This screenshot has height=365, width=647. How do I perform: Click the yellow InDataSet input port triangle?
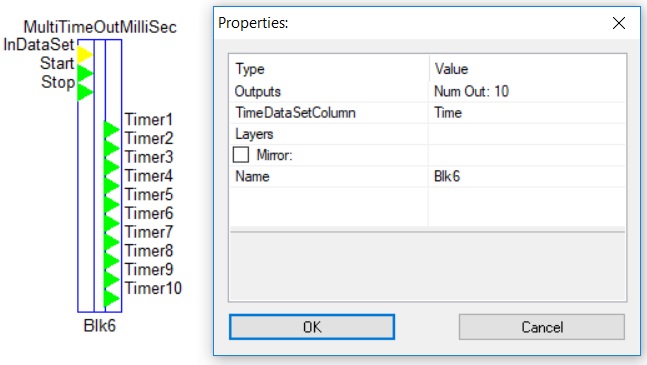point(85,54)
